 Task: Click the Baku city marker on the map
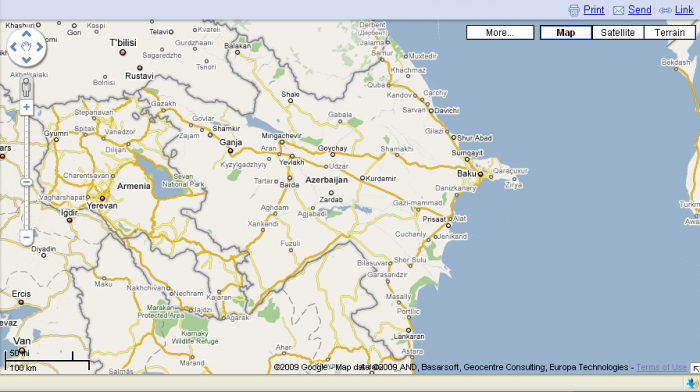(x=480, y=174)
